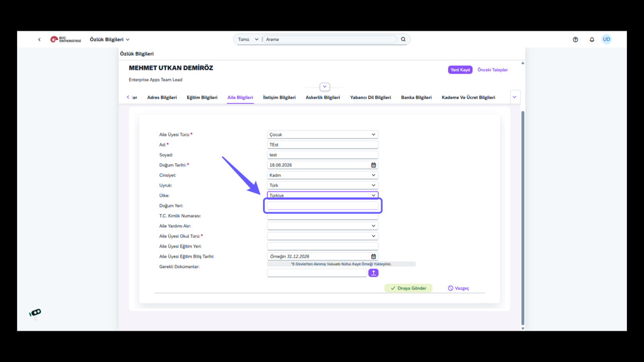
Task: Open the notifications bell icon
Action: click(x=592, y=40)
